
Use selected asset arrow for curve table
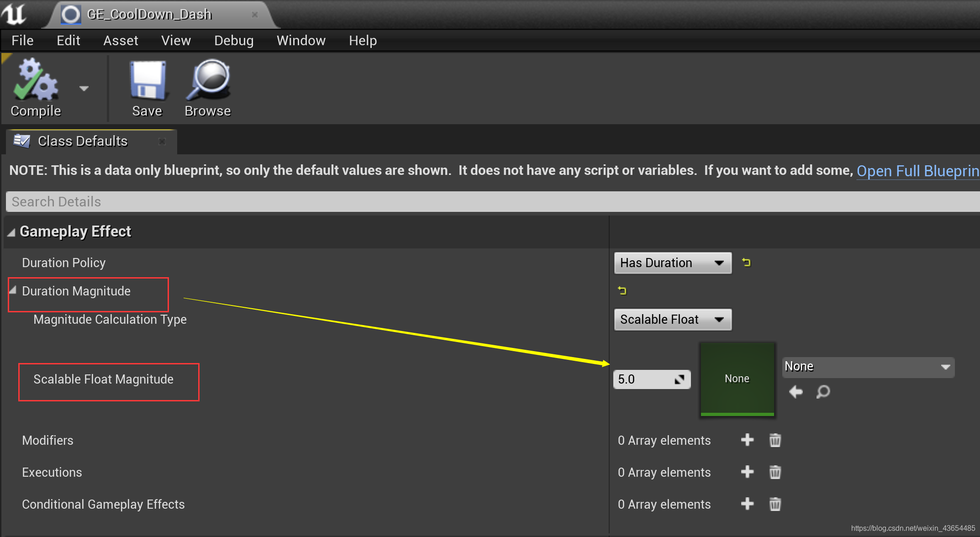pyautogui.click(x=796, y=392)
